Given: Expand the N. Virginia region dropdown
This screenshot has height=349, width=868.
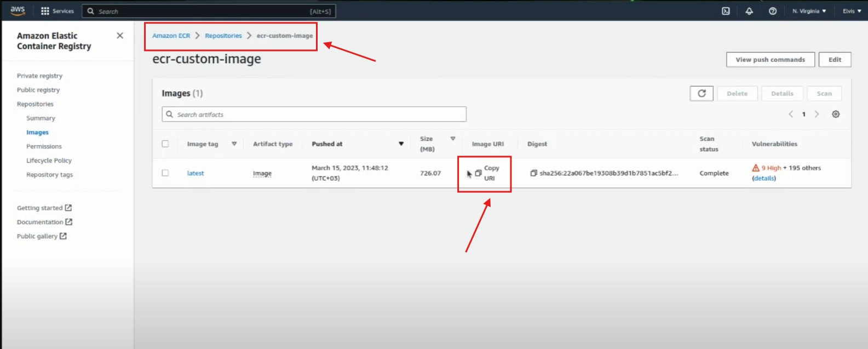Looking at the screenshot, I should 809,11.
